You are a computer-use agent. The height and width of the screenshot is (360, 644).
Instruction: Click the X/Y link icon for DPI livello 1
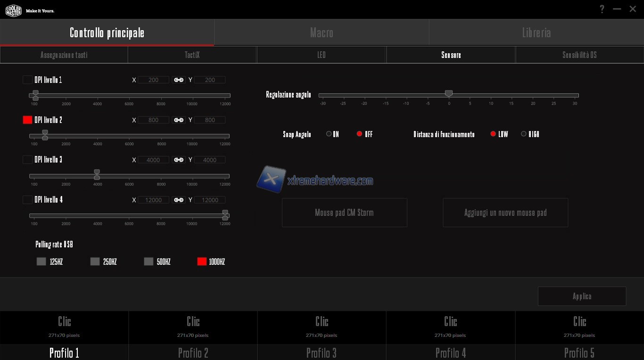click(179, 80)
